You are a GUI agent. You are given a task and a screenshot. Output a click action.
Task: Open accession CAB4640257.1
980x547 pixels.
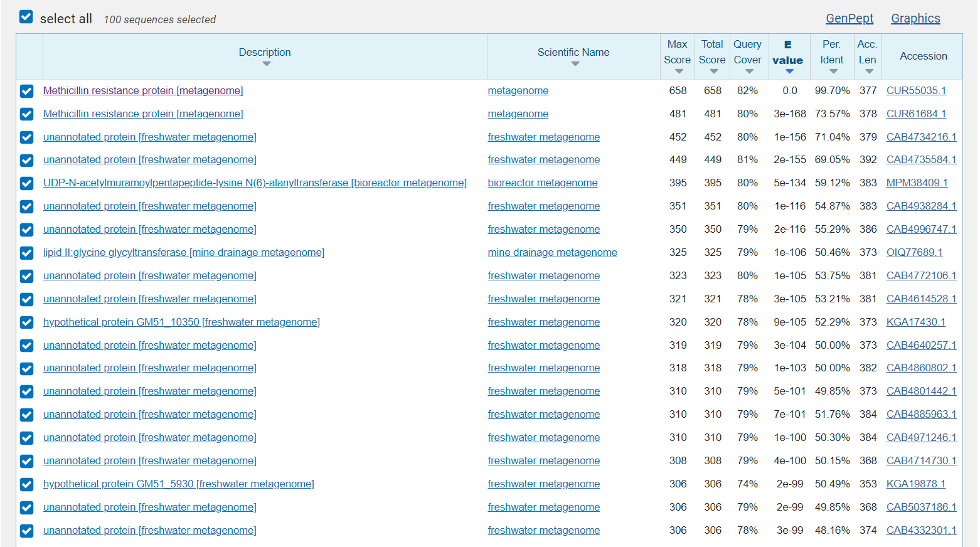922,345
